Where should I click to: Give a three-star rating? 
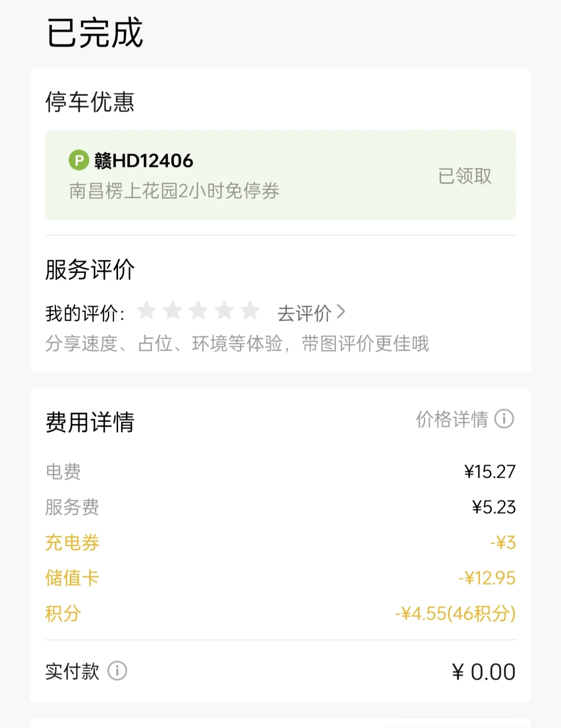coord(199,311)
